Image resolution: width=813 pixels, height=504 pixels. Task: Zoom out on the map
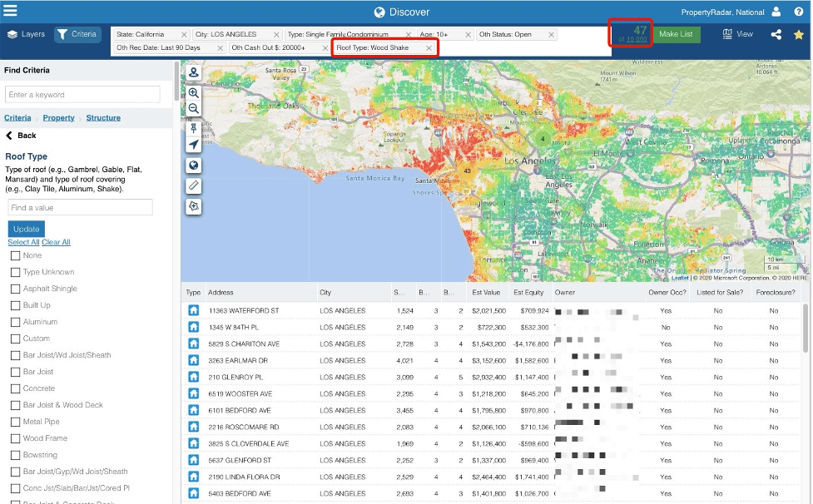point(193,108)
